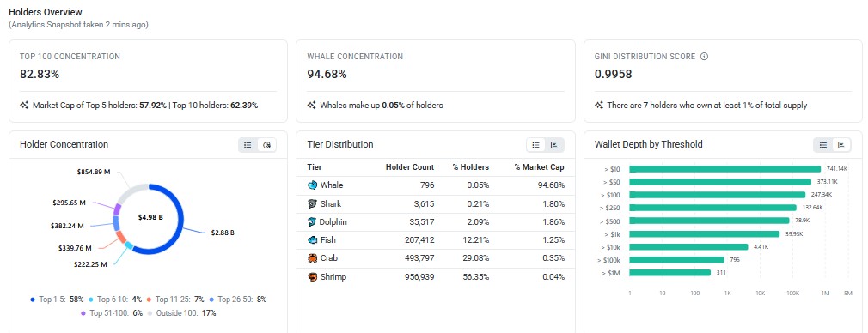The width and height of the screenshot is (868, 333).
Task: Click the > $100 bar showing 247.34K
Action: 718,195
